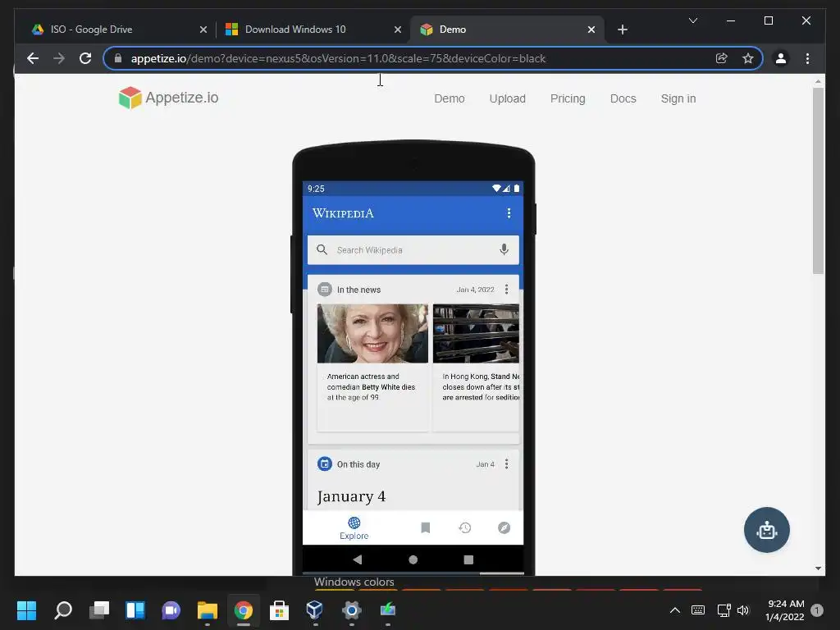Tap the Android home navigation button
This screenshot has height=630, width=840.
pyautogui.click(x=413, y=559)
